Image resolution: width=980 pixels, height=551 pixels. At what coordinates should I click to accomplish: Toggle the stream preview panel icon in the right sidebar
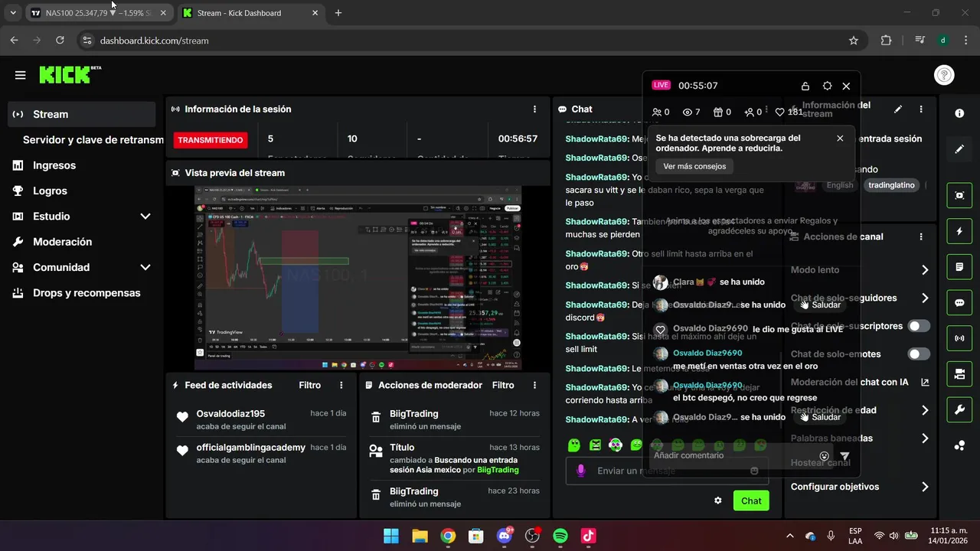(x=959, y=195)
